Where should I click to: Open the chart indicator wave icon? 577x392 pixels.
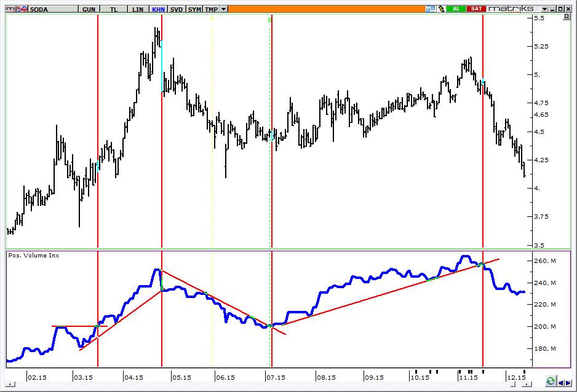tap(23, 9)
